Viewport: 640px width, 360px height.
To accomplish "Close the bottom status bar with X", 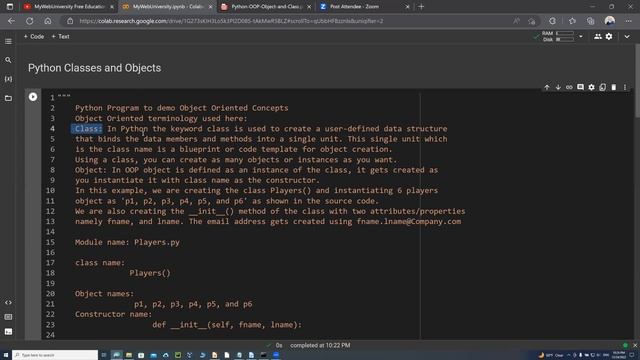I will (635, 345).
